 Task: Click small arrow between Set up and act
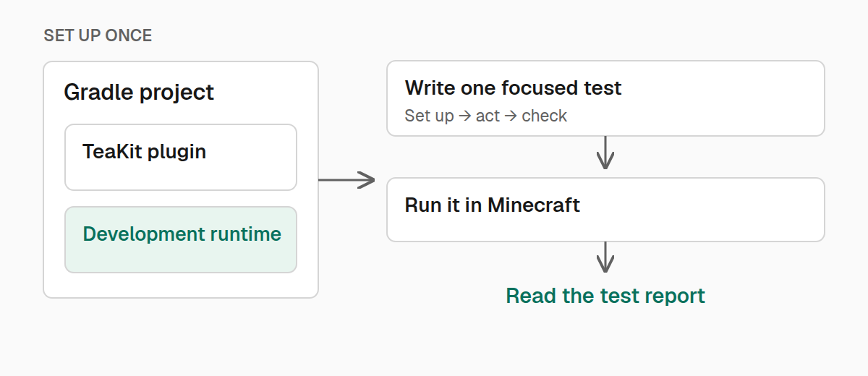click(465, 116)
